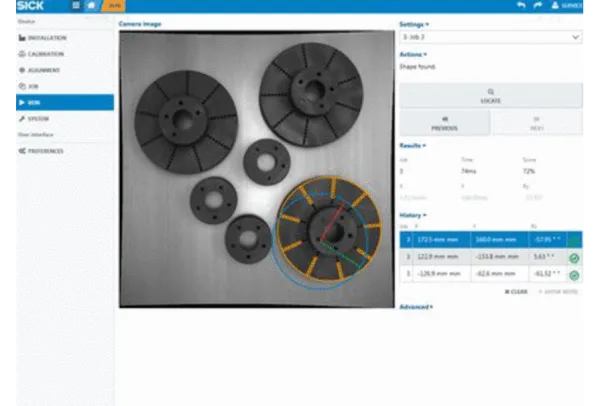Click the undo arrow in the header

coord(521,5)
